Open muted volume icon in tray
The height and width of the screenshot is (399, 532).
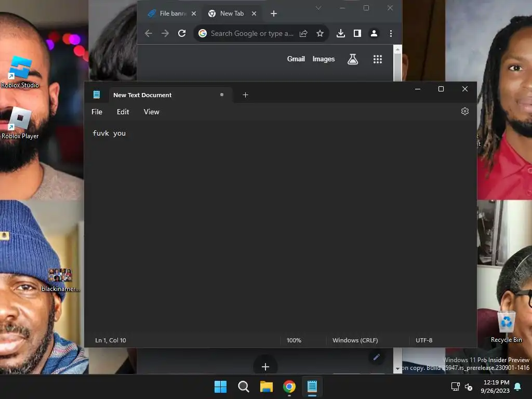[469, 387]
